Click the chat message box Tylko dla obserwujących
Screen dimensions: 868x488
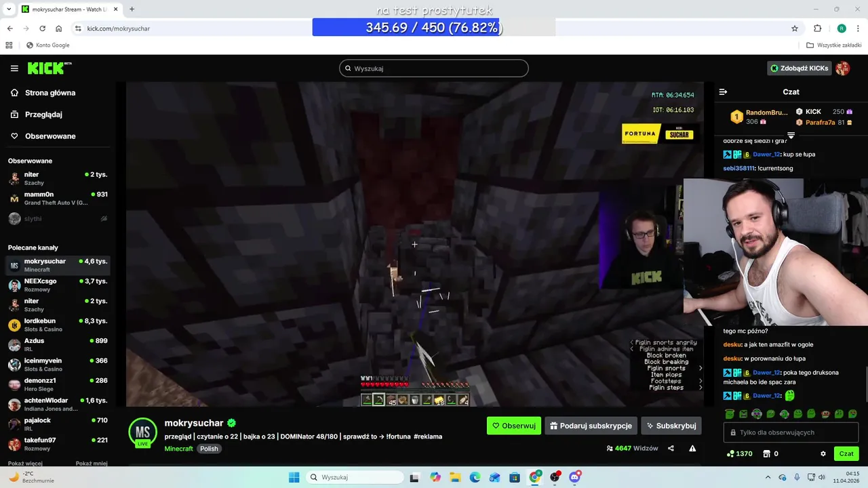pyautogui.click(x=791, y=432)
